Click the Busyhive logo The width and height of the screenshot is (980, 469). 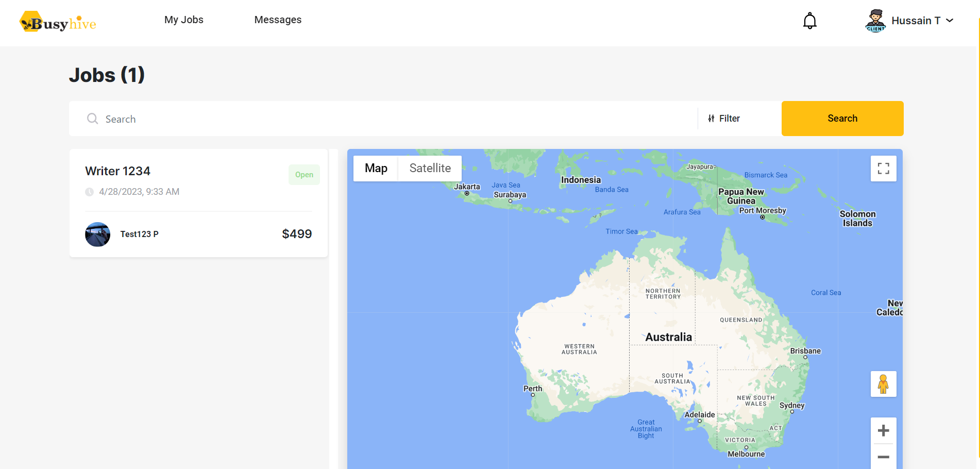click(x=58, y=22)
